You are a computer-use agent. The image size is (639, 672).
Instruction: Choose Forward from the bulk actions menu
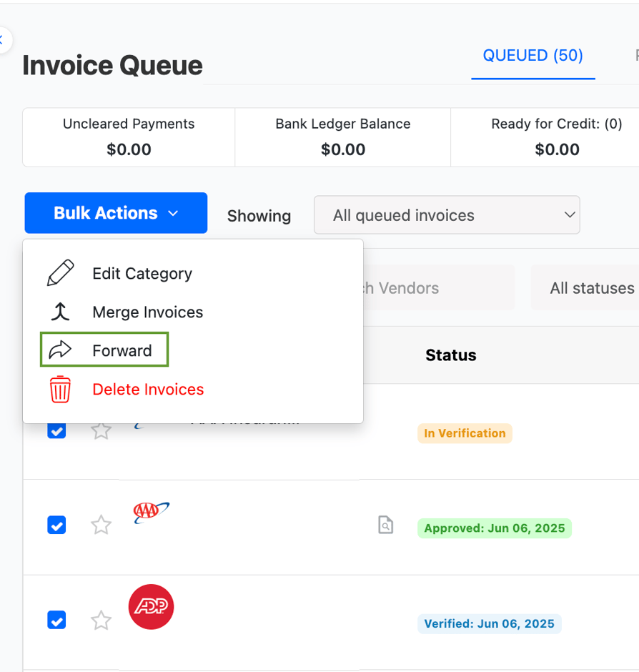click(122, 350)
